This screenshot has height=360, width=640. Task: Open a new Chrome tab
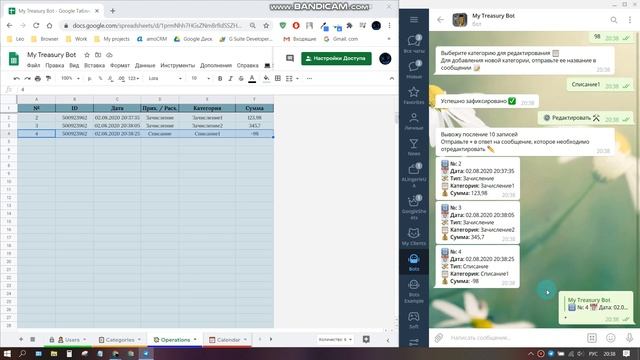113,11
